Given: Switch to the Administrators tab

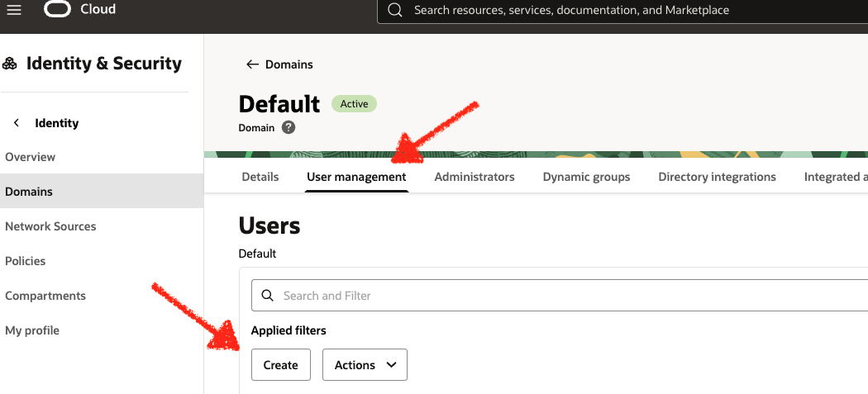Looking at the screenshot, I should (475, 177).
